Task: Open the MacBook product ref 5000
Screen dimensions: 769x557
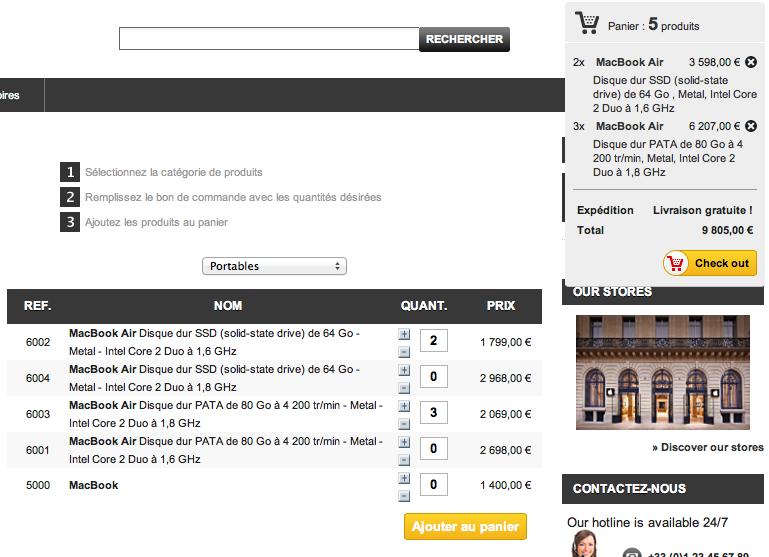Action: click(x=93, y=485)
